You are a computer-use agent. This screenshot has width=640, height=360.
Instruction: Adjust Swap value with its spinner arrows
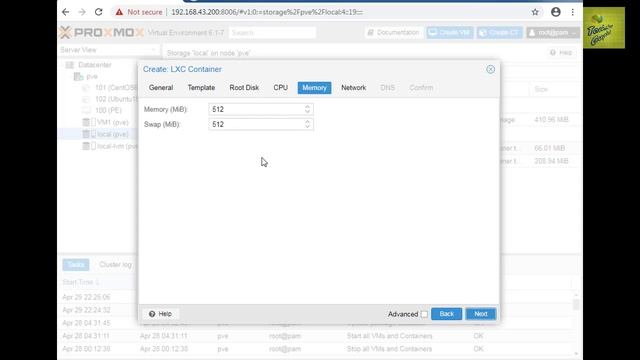pyautogui.click(x=307, y=124)
